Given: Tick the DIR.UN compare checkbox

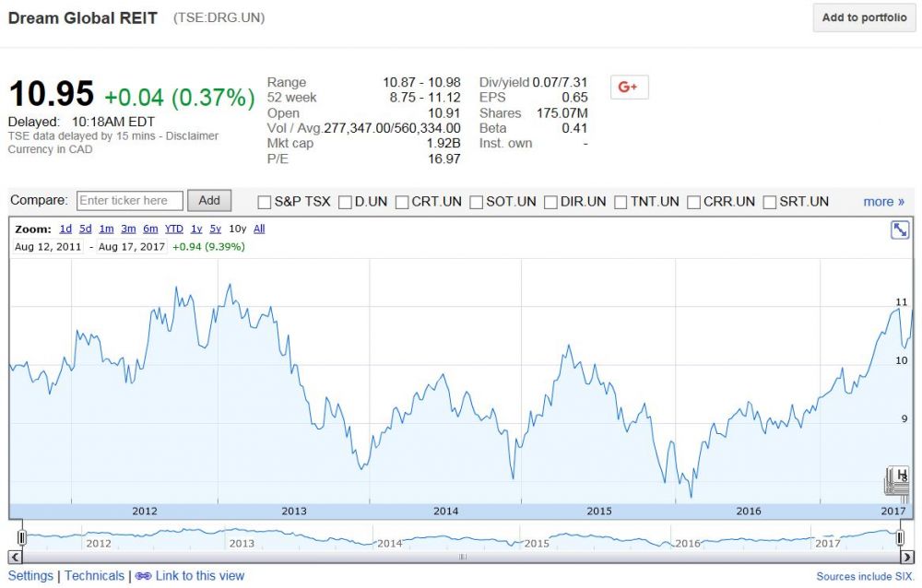Looking at the screenshot, I should pos(550,202).
